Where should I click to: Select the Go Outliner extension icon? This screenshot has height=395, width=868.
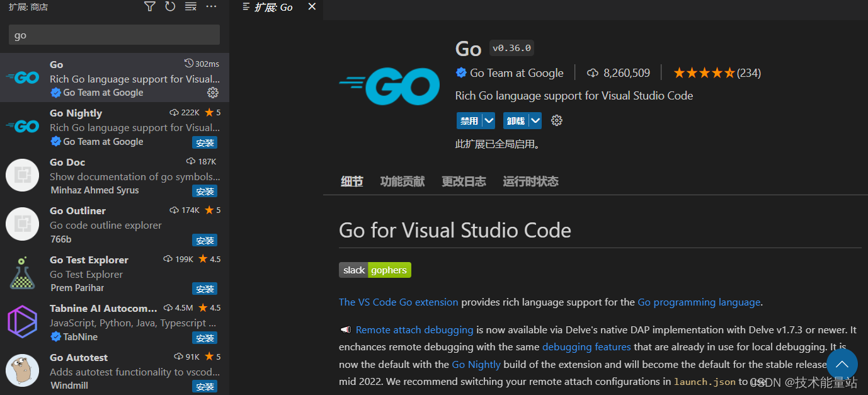click(x=23, y=224)
